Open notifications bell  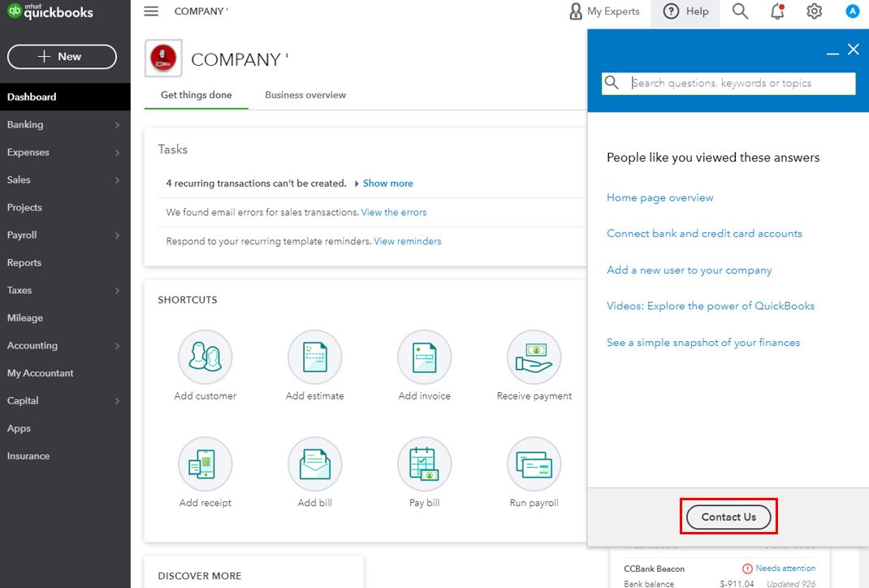coord(777,11)
